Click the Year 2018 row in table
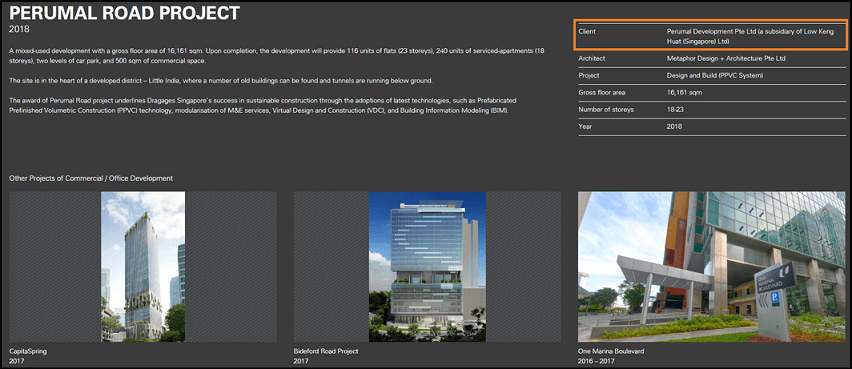The width and height of the screenshot is (852, 369). 711,127
